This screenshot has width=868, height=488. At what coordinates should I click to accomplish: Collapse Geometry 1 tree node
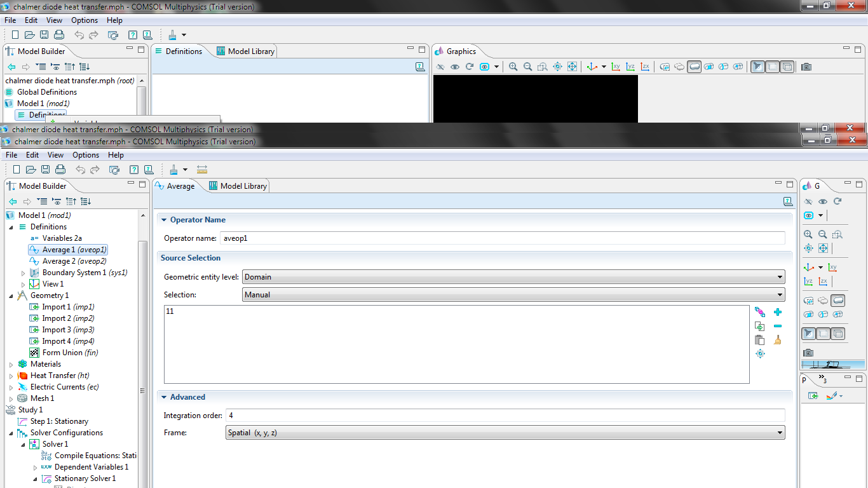11,296
